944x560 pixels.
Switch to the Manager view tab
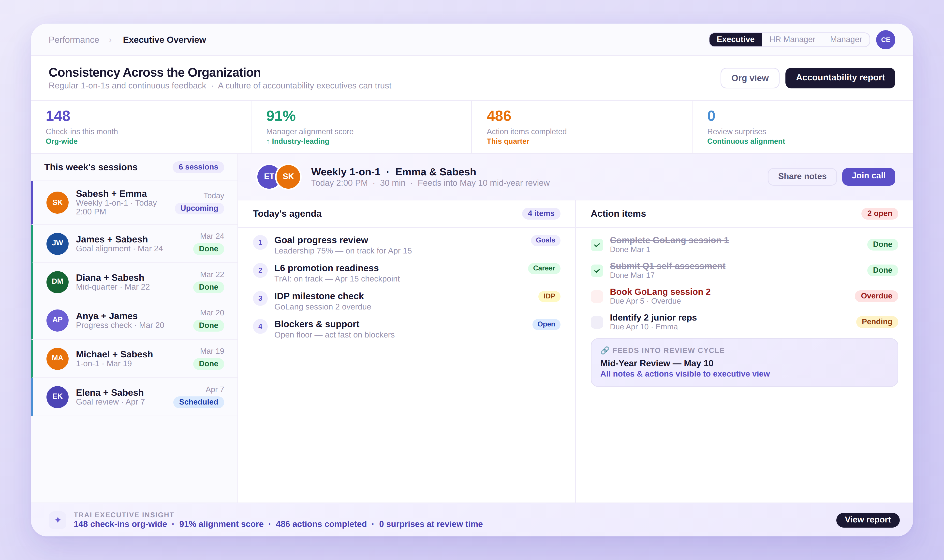tap(845, 39)
